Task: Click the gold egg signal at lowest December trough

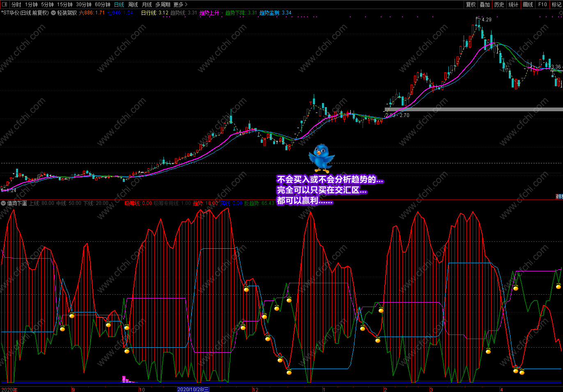Action: pyautogui.click(x=289, y=372)
